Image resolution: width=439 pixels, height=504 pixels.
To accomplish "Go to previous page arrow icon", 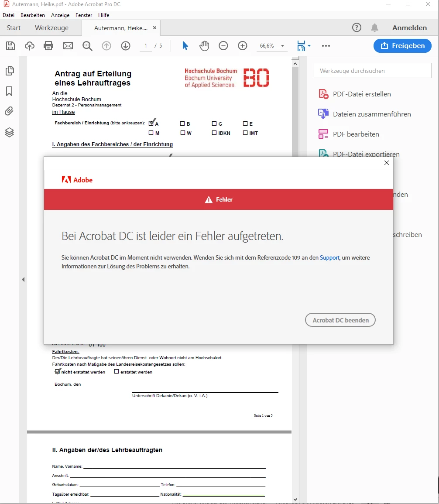I will [x=106, y=46].
